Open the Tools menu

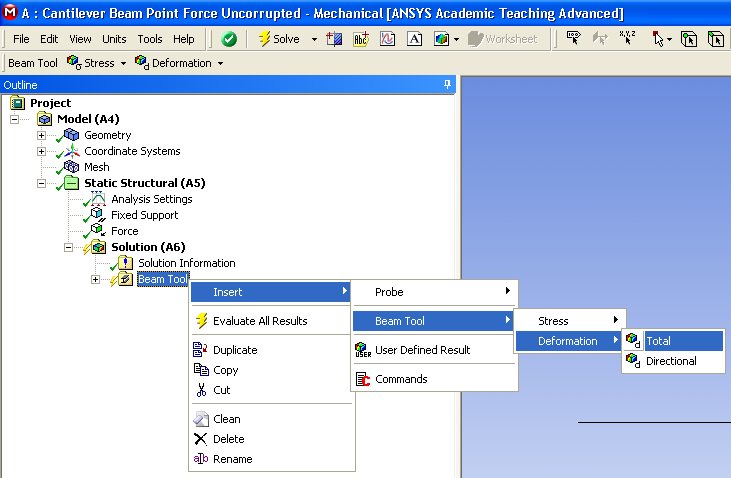pos(150,39)
